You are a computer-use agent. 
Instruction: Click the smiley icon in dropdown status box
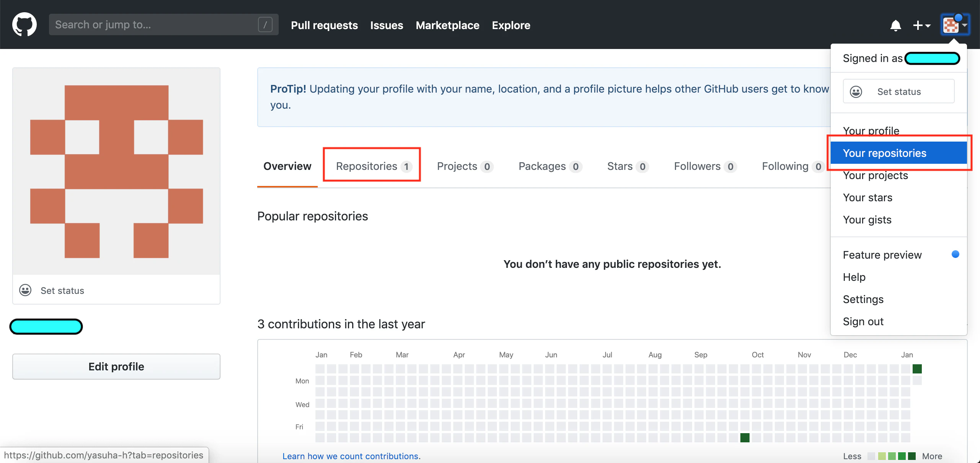tap(856, 91)
